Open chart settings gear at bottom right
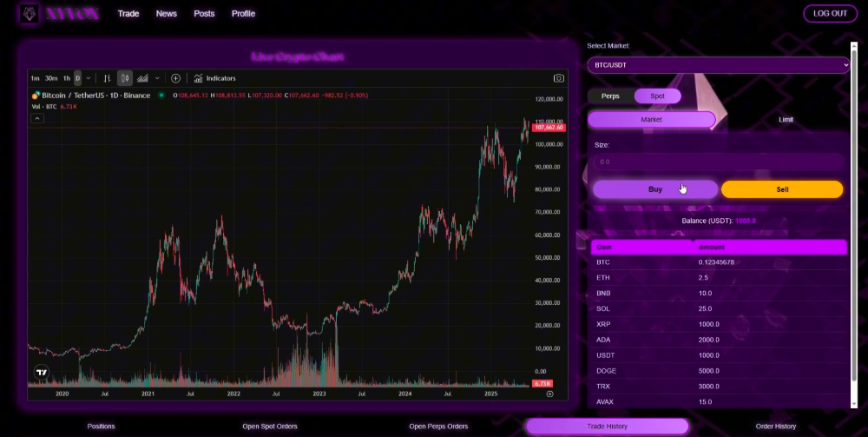868x437 pixels. pos(549,394)
